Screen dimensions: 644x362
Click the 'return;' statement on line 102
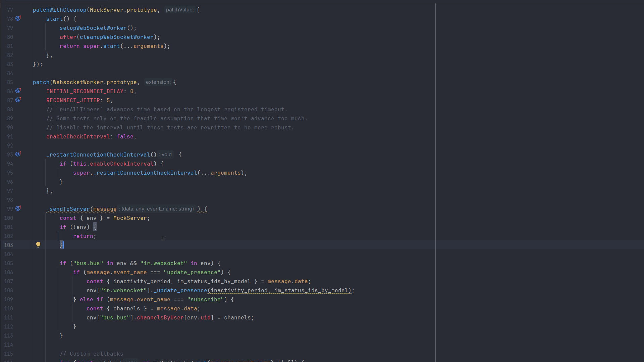(85, 236)
